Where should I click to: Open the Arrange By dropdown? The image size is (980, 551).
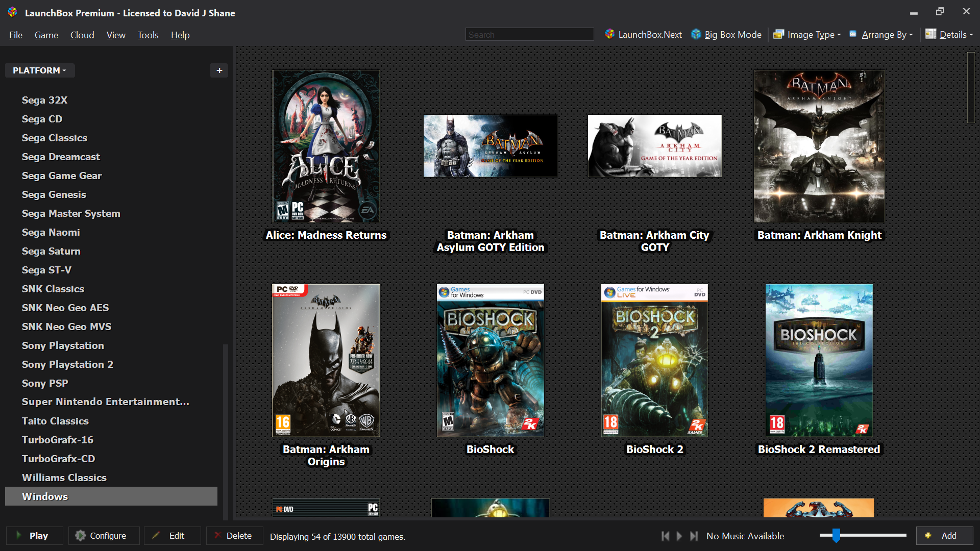coord(881,35)
